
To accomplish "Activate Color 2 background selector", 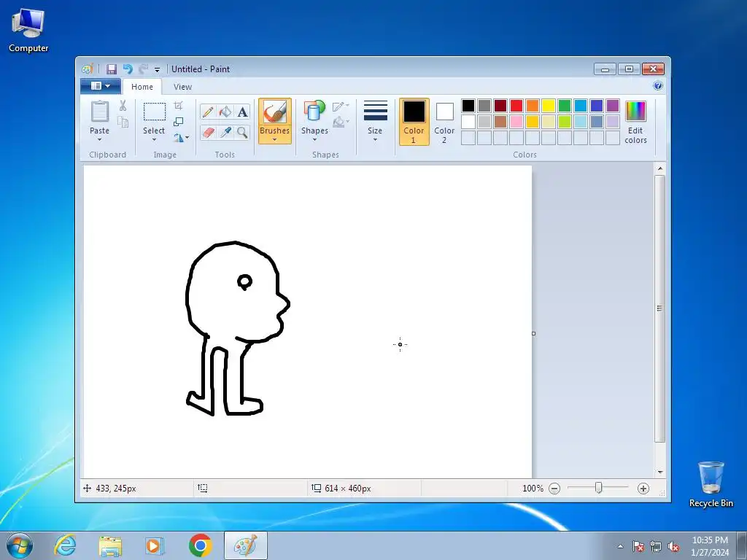I will [444, 122].
